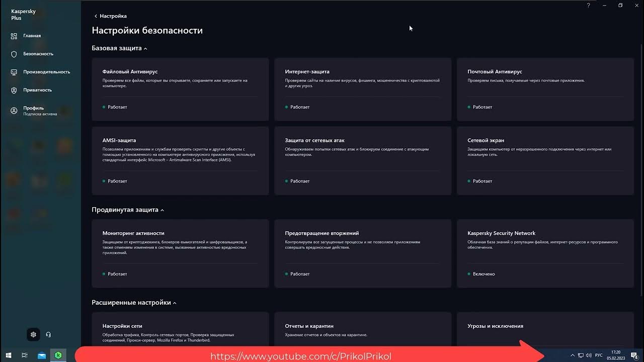Click the Kaspersky Plus logo text
Viewport: 644px width, 362px height.
coord(23,15)
